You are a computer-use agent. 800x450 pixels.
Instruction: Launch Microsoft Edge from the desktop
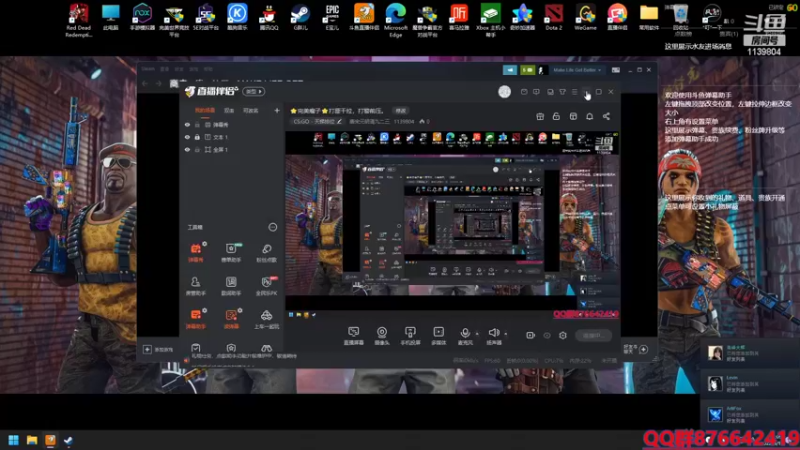(x=396, y=19)
